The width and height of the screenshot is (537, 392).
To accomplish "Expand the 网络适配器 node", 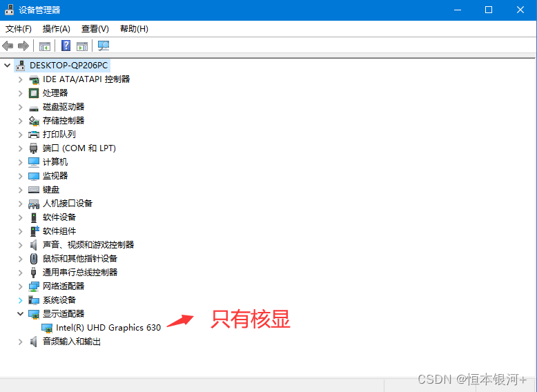I will click(x=20, y=286).
